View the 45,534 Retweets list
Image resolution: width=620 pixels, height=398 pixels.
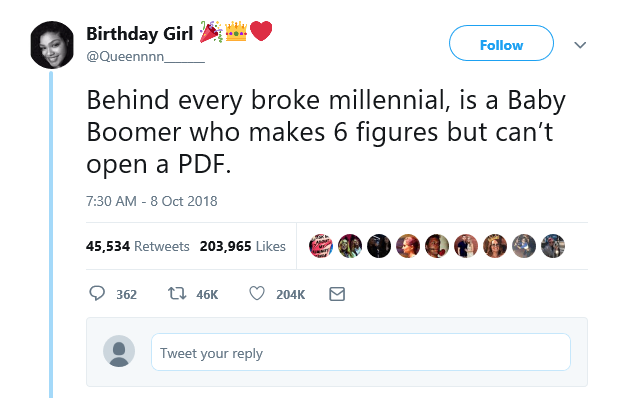138,246
